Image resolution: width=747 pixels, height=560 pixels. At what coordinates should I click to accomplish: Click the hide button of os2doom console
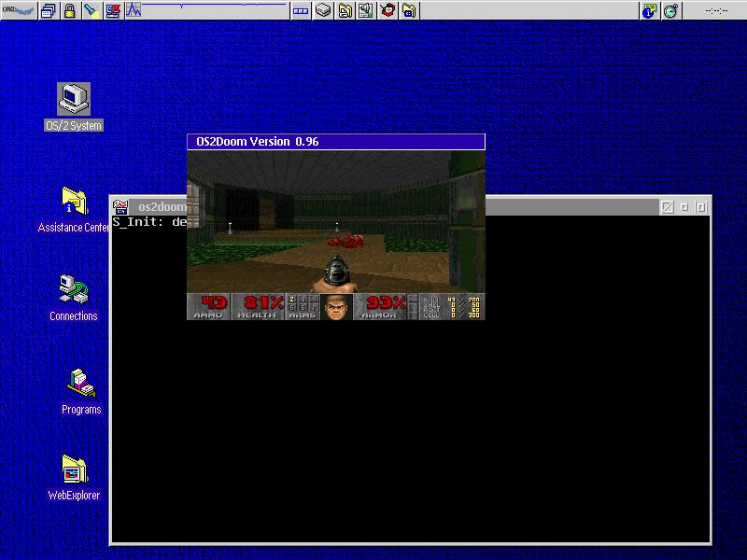pos(668,207)
